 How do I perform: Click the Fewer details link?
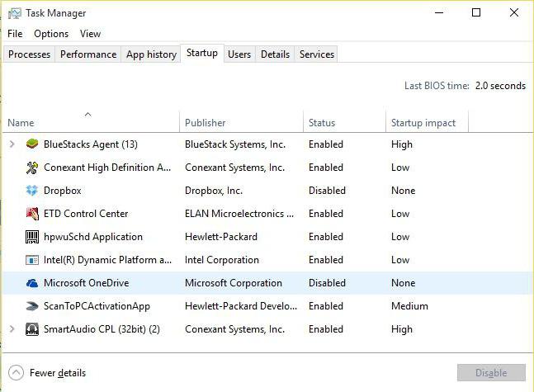(x=58, y=373)
